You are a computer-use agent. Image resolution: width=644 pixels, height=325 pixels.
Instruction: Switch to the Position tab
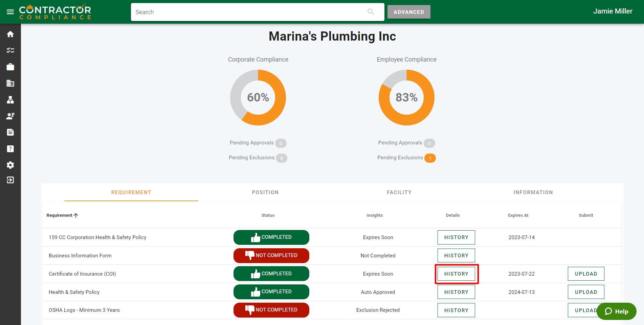[x=265, y=192]
